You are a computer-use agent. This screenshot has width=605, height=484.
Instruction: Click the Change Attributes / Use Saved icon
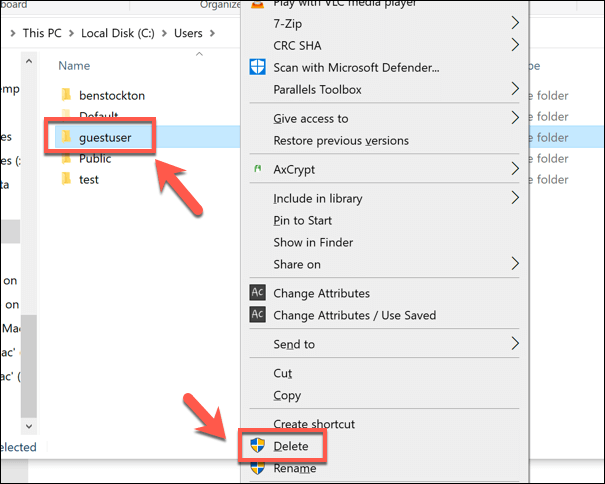pyautogui.click(x=257, y=315)
